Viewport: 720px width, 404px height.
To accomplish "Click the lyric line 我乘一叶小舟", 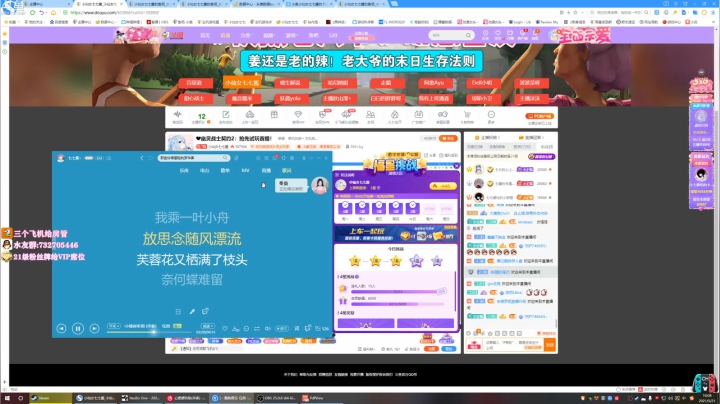I will 192,218.
